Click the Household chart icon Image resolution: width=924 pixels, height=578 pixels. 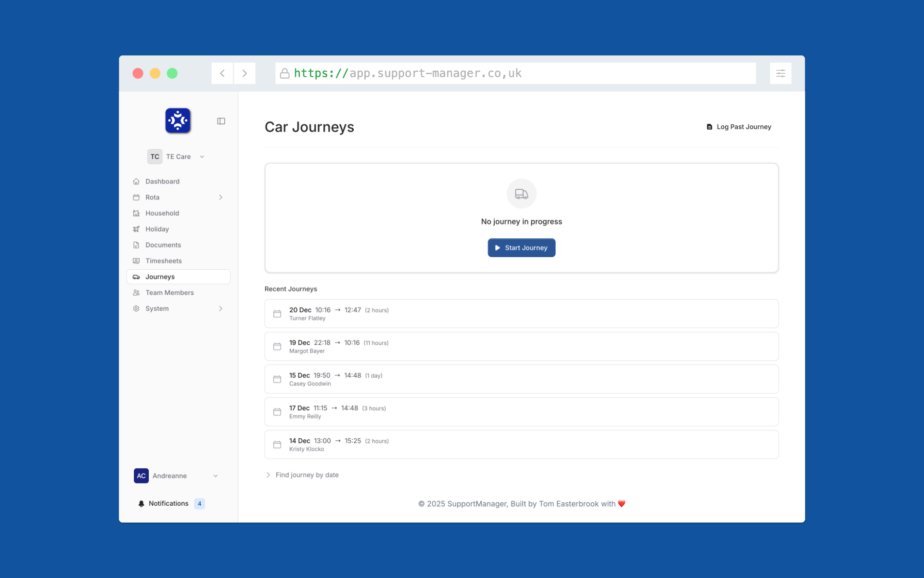coord(136,213)
